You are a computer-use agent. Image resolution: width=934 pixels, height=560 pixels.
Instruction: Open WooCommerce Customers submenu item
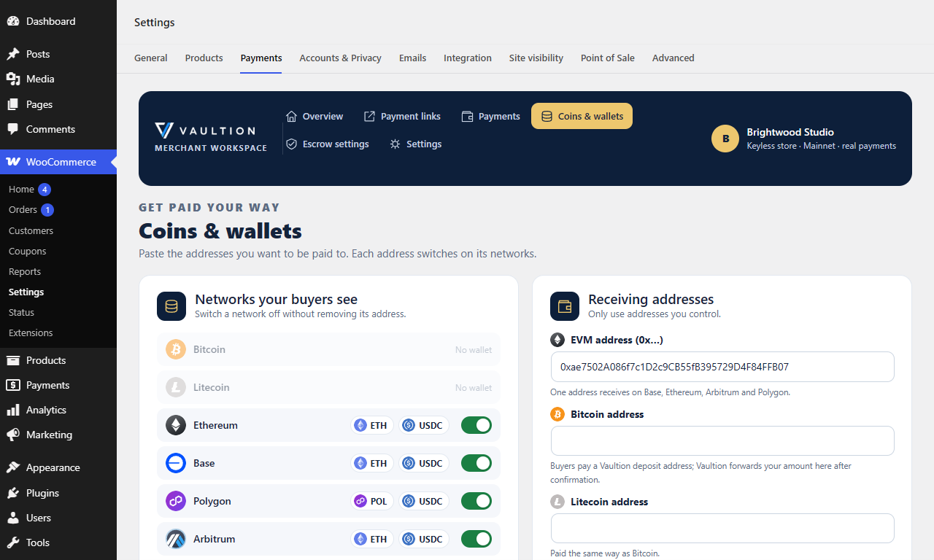(x=31, y=230)
